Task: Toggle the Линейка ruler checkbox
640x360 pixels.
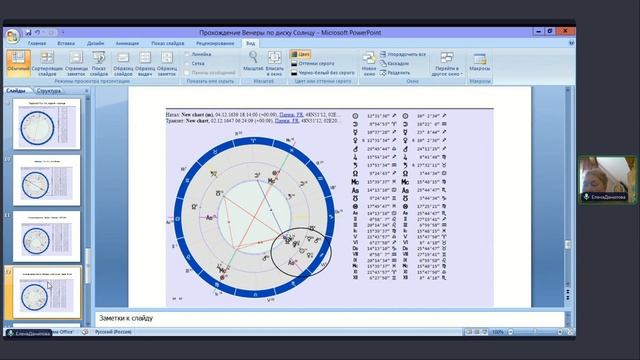Action: click(187, 54)
